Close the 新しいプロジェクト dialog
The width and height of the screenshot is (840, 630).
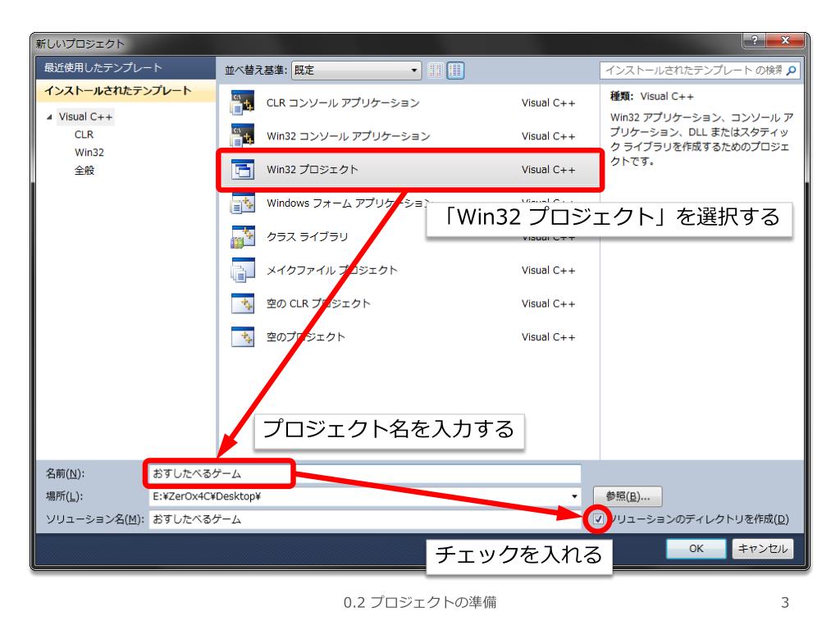(785, 40)
